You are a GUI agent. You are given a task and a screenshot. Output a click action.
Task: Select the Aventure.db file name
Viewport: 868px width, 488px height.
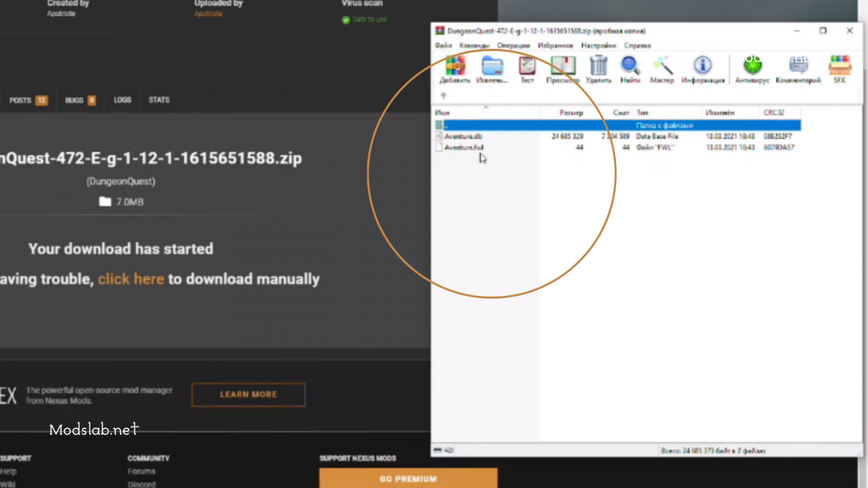point(463,136)
